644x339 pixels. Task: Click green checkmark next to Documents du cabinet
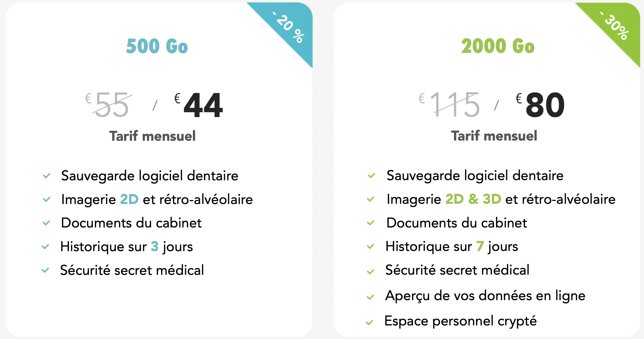point(371,223)
